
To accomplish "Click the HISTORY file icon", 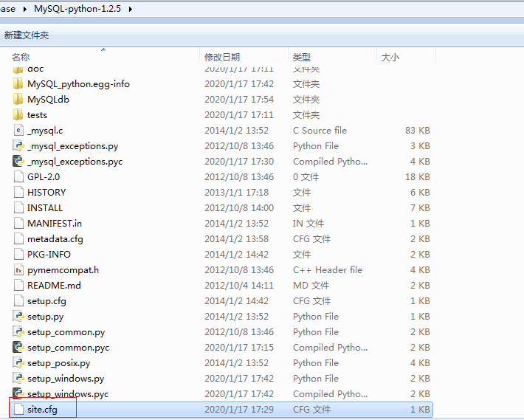I will click(x=18, y=192).
